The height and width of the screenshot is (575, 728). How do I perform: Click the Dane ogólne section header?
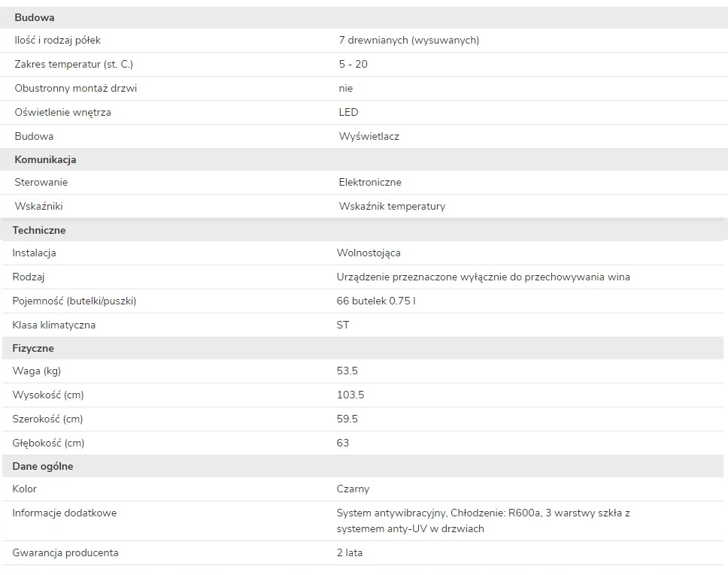(x=43, y=466)
